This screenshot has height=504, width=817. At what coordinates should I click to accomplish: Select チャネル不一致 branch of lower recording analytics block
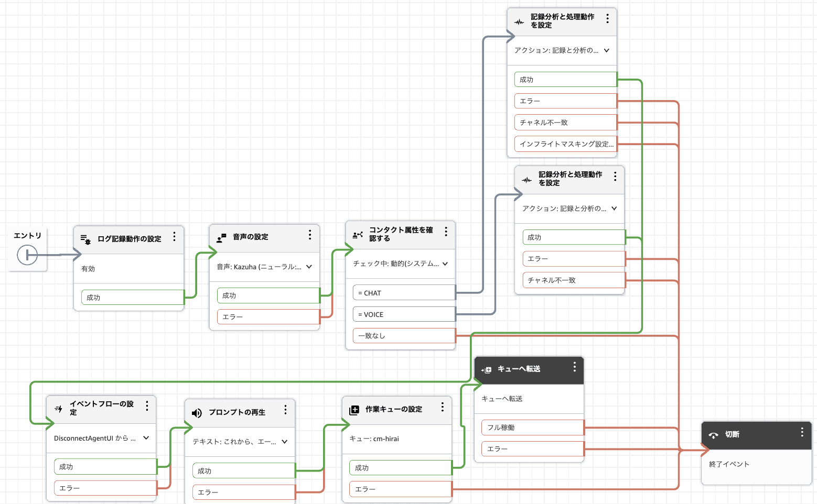coord(574,280)
